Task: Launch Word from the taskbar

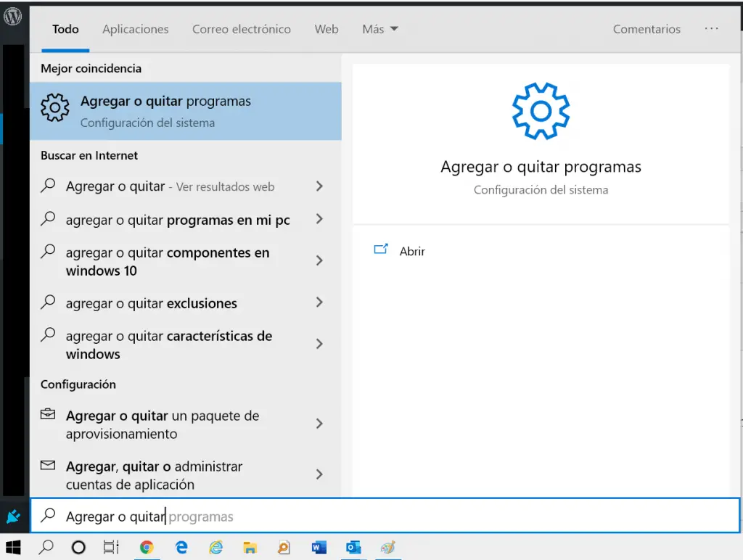Action: [319, 548]
